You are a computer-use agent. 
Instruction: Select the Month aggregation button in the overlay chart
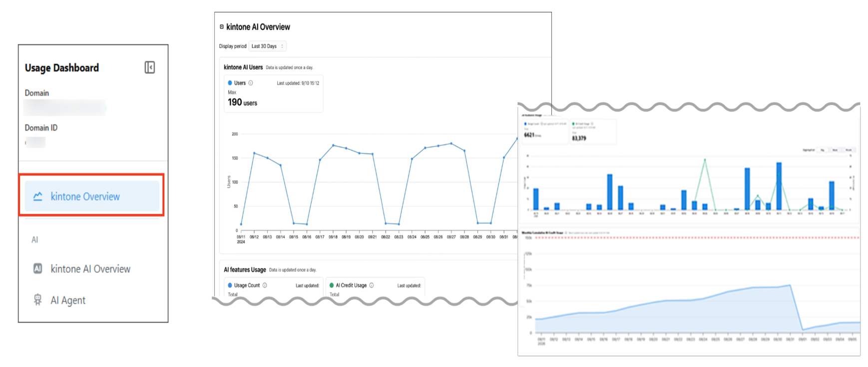point(848,149)
